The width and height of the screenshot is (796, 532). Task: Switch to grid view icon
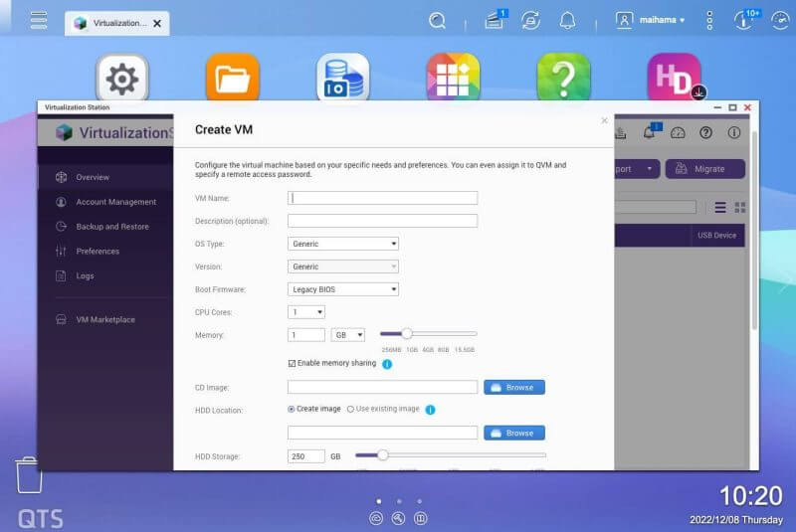pos(740,208)
